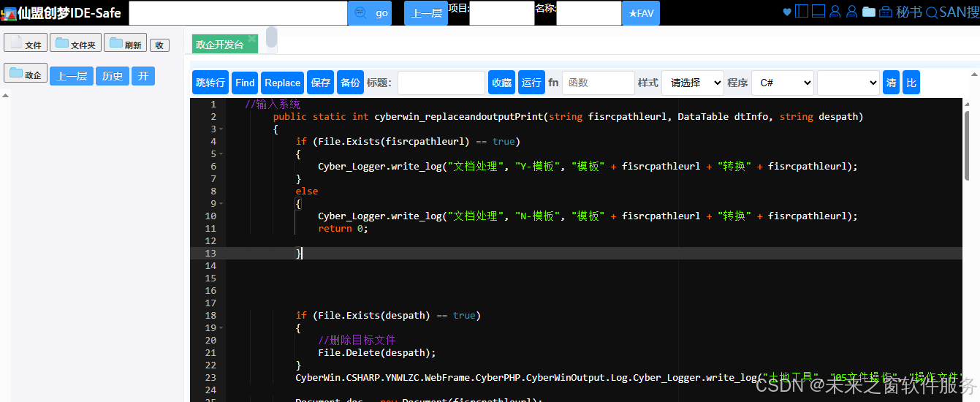Click DataTable dtInfo parameter on line 2
The width and height of the screenshot is (980, 402).
point(725,116)
